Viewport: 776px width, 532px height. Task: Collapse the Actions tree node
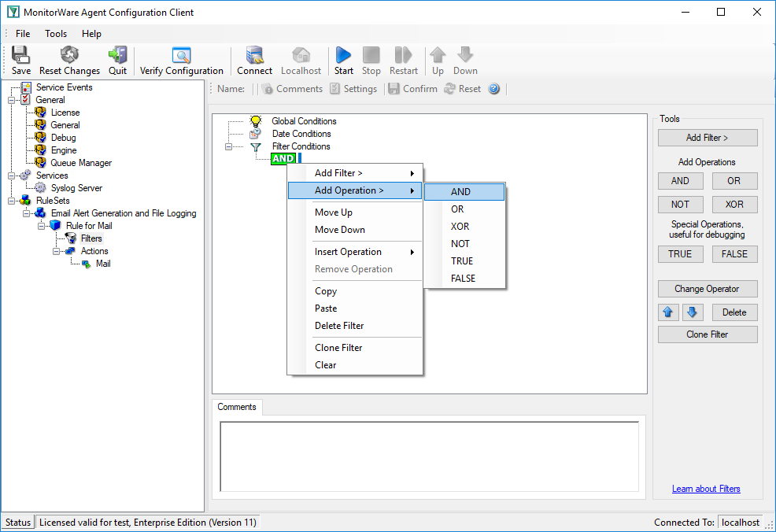57,251
